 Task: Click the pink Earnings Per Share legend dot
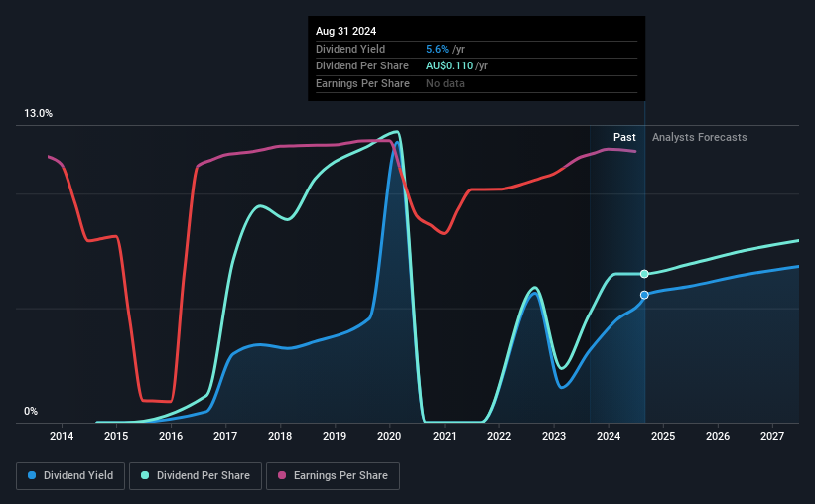[282, 475]
